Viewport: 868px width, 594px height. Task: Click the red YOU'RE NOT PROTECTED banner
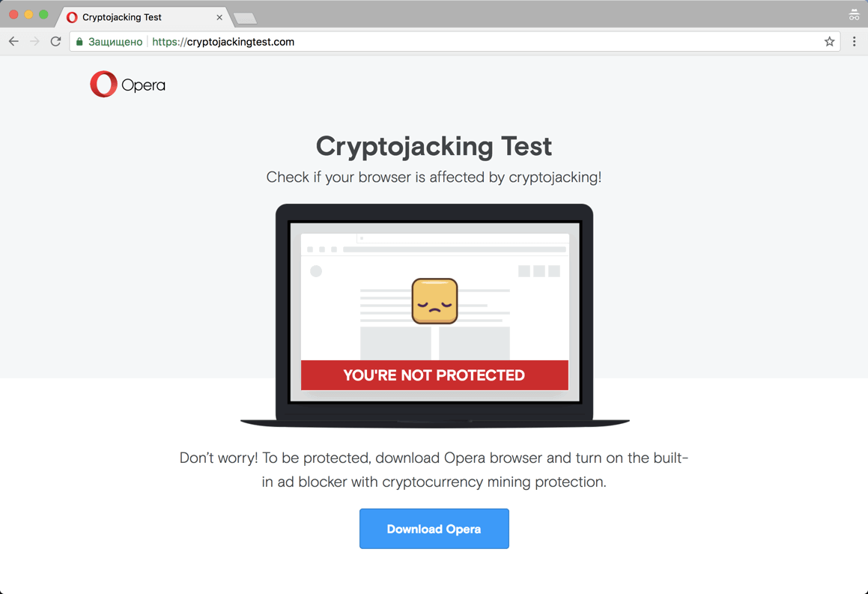[434, 375]
